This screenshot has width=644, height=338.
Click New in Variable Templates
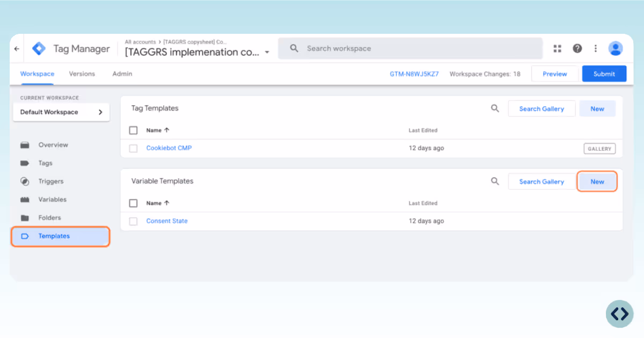coord(597,181)
